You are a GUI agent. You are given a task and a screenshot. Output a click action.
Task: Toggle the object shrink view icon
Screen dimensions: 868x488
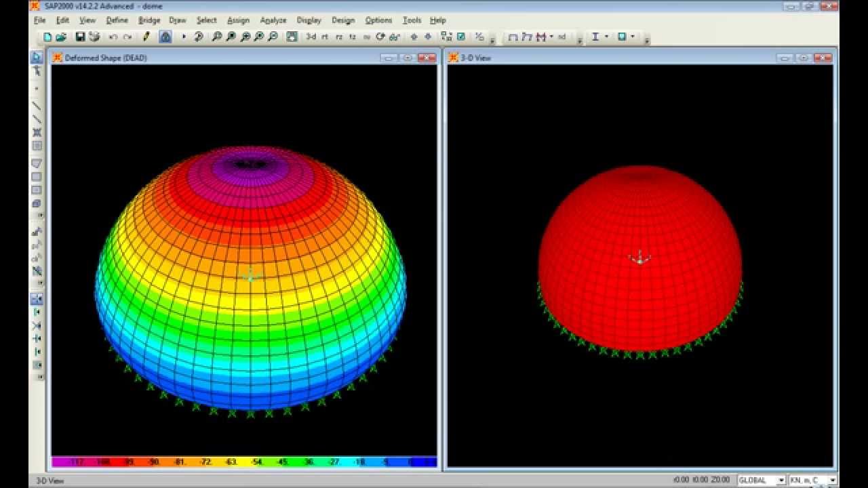pos(447,37)
